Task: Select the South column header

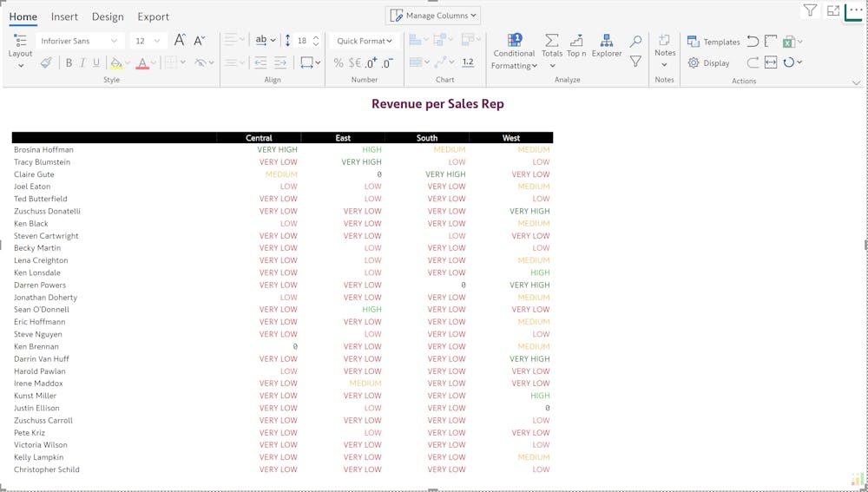Action: pos(427,138)
